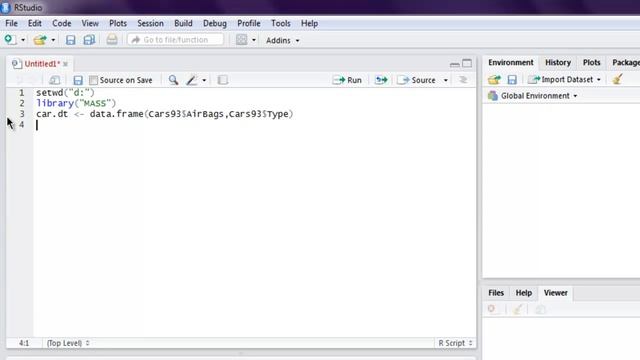Click the Source button
The width and height of the screenshot is (640, 360).
click(417, 80)
